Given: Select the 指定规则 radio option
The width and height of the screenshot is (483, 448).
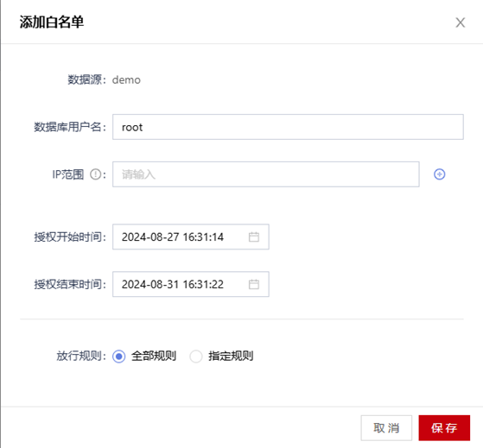Looking at the screenshot, I should click(196, 357).
